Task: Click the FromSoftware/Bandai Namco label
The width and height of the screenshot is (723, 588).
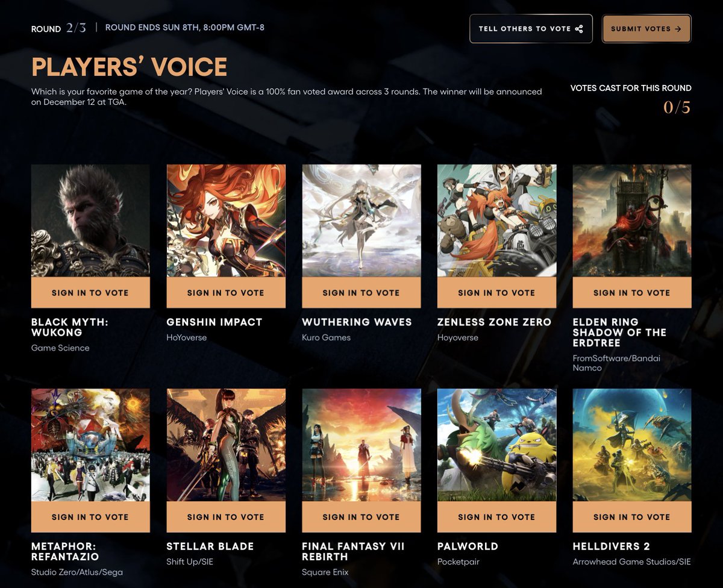Action: [616, 363]
